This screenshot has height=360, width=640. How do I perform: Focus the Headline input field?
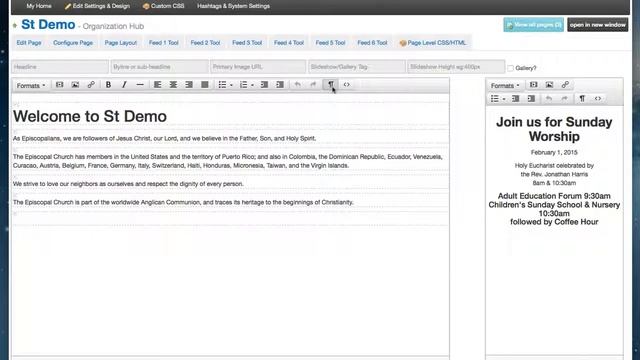pyautogui.click(x=60, y=67)
